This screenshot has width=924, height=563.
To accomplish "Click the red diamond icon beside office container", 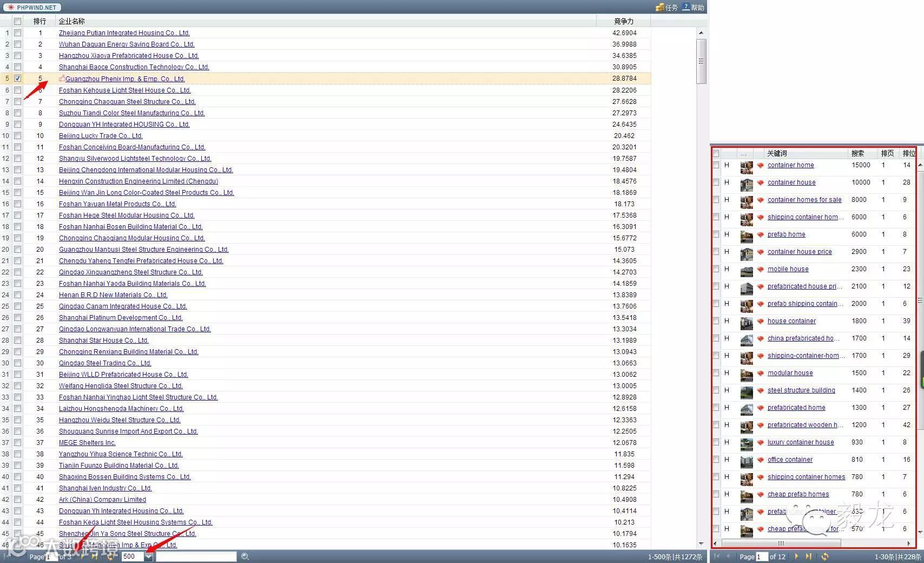I will tap(760, 460).
